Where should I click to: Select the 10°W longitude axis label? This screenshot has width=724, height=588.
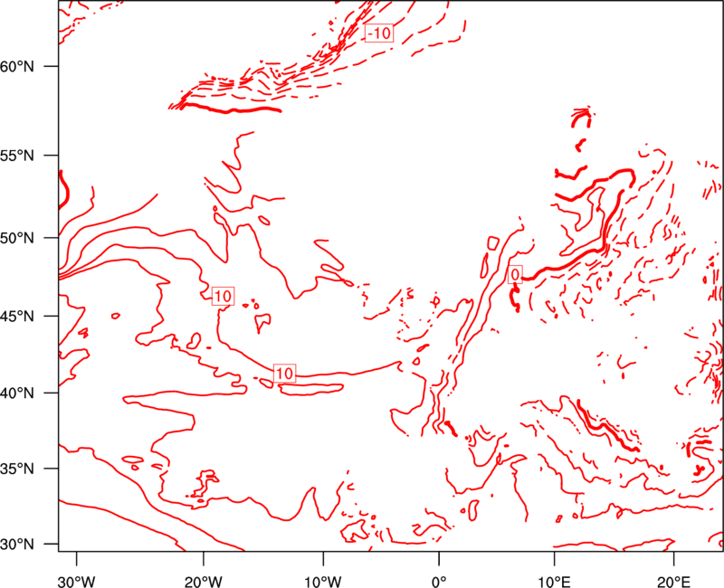323,582
